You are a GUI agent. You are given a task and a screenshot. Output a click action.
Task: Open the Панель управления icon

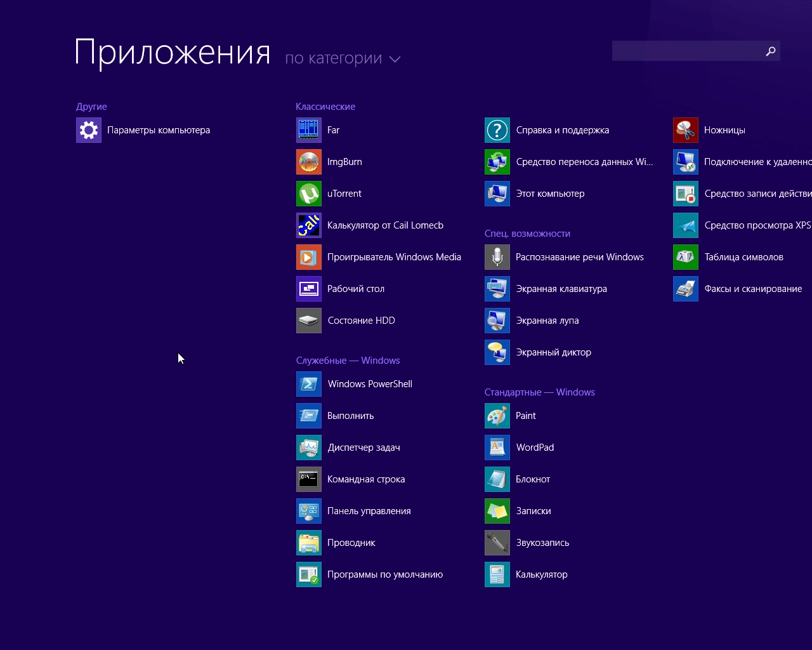pos(309,511)
